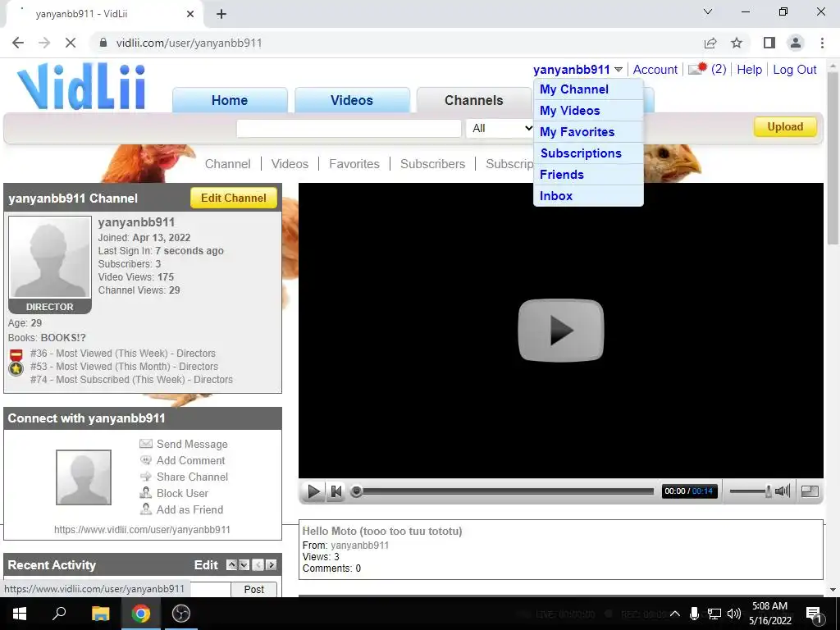Open the channel Favorites sub-link
This screenshot has height=630, width=840.
pyautogui.click(x=354, y=164)
